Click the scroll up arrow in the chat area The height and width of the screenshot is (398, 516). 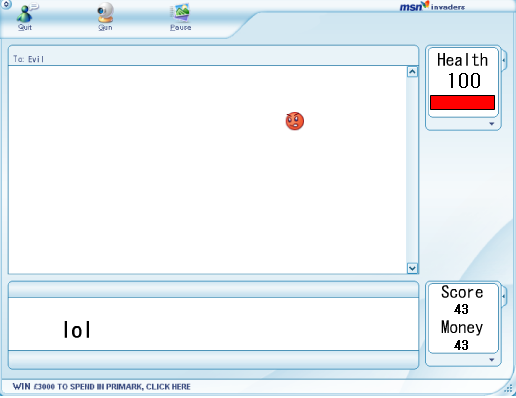click(412, 72)
